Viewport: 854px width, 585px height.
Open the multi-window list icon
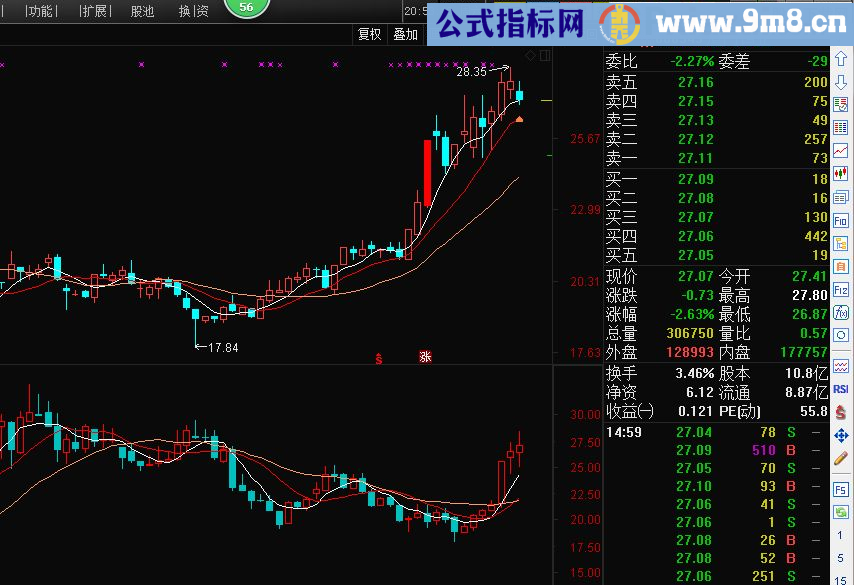(x=841, y=197)
